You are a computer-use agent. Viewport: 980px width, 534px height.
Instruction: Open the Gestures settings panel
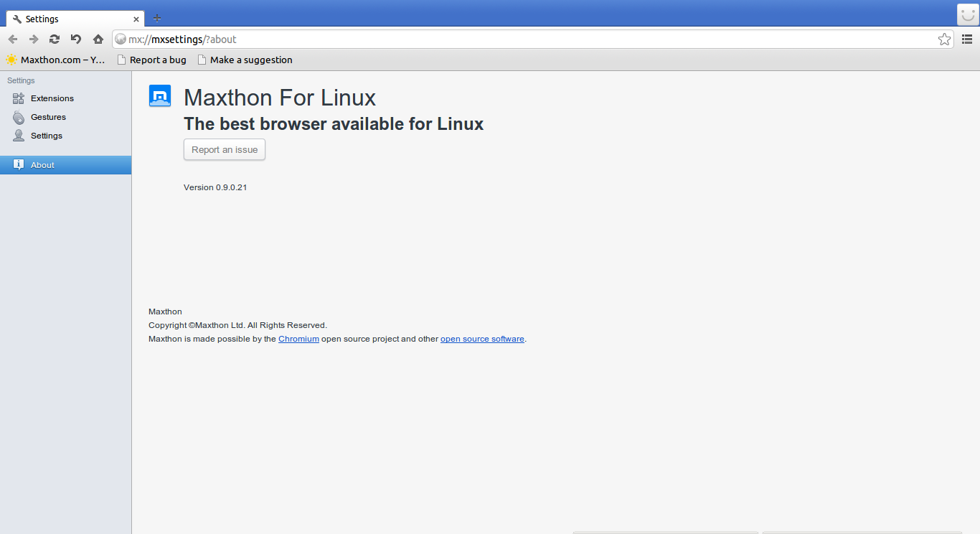[x=47, y=117]
